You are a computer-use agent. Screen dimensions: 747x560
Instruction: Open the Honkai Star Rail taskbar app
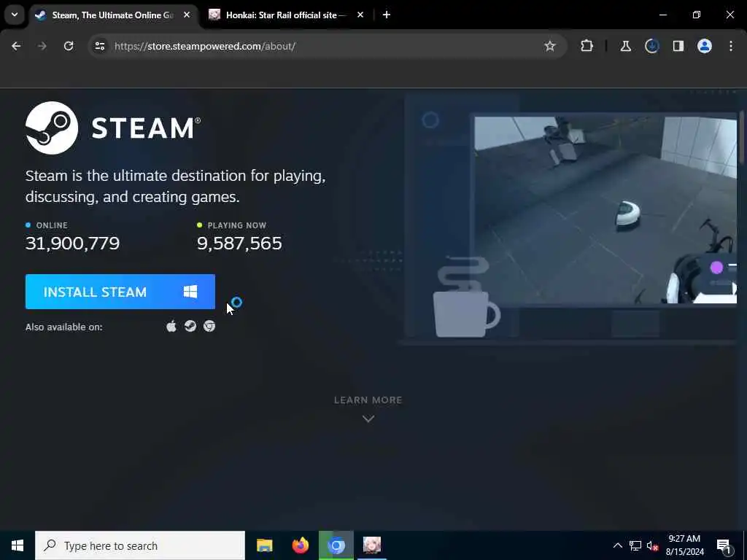tap(371, 545)
